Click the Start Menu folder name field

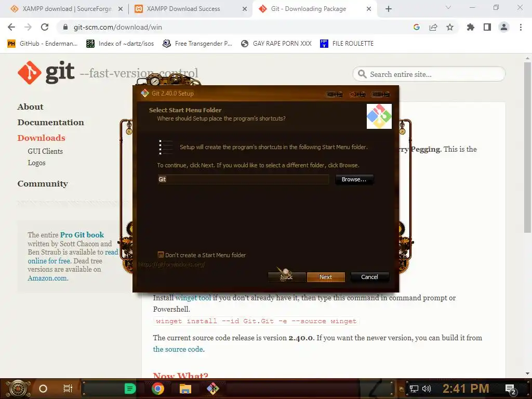tap(243, 179)
